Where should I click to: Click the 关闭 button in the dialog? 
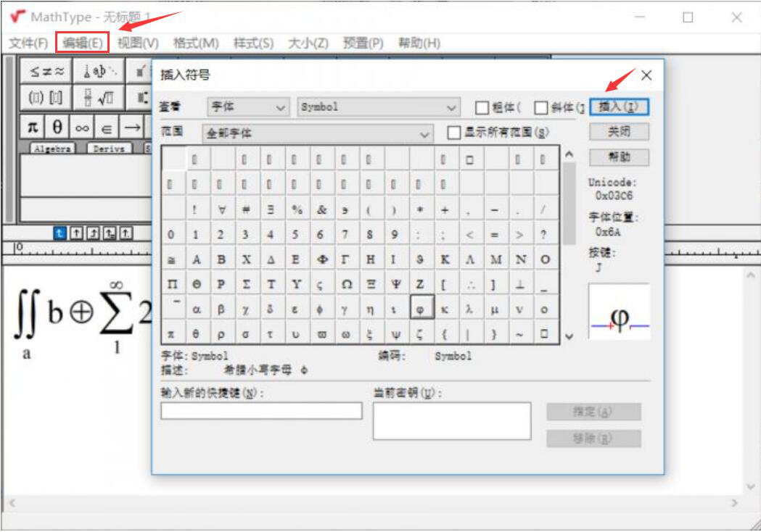[x=619, y=131]
